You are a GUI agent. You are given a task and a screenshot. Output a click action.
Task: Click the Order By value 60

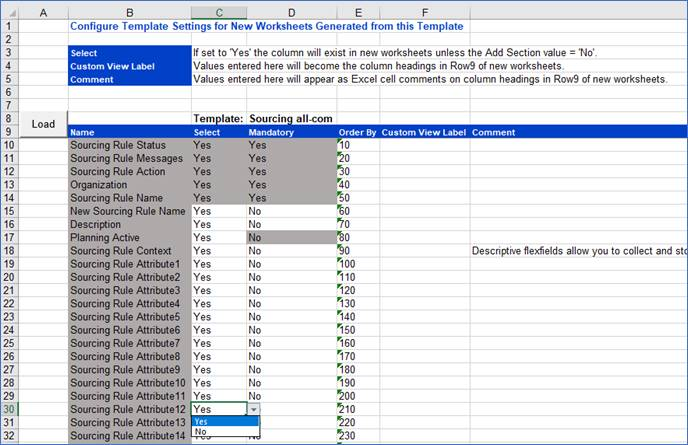[x=358, y=211]
